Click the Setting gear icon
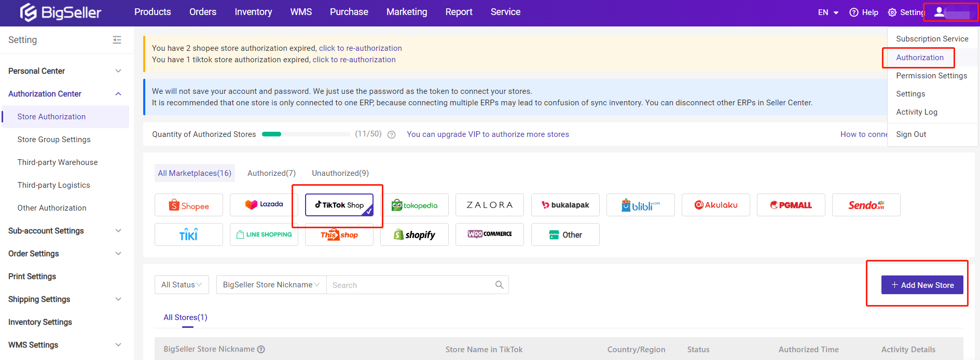 pos(892,12)
